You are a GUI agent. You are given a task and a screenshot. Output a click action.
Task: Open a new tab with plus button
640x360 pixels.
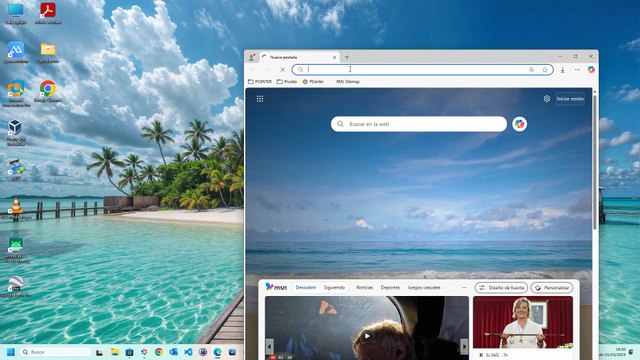[x=347, y=57]
